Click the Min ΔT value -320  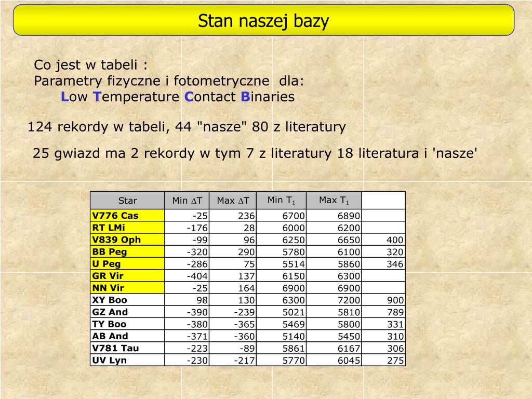click(197, 252)
